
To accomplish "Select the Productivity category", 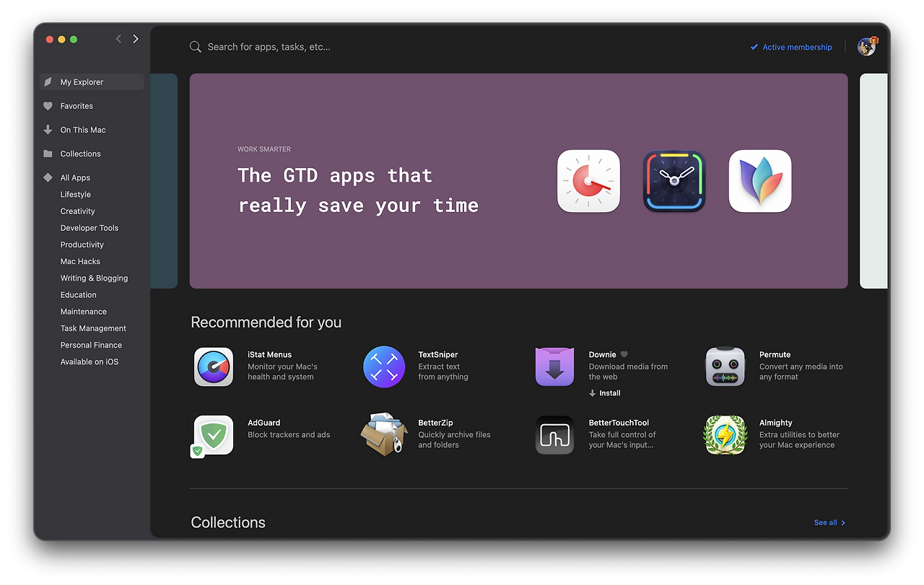I will click(x=82, y=245).
